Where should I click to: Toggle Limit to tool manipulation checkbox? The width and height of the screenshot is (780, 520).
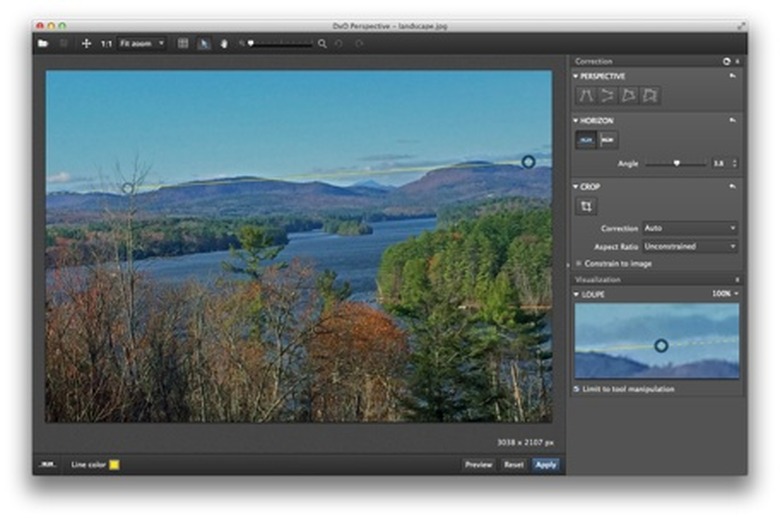[577, 388]
